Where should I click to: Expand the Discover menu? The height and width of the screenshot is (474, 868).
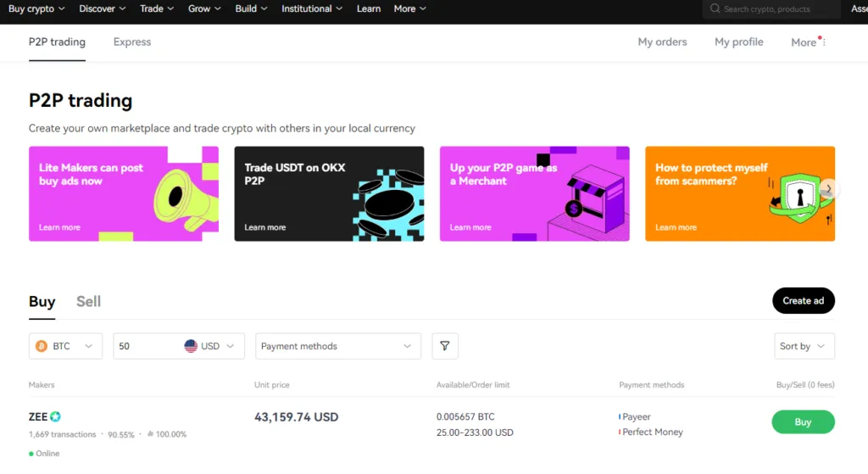tap(103, 8)
